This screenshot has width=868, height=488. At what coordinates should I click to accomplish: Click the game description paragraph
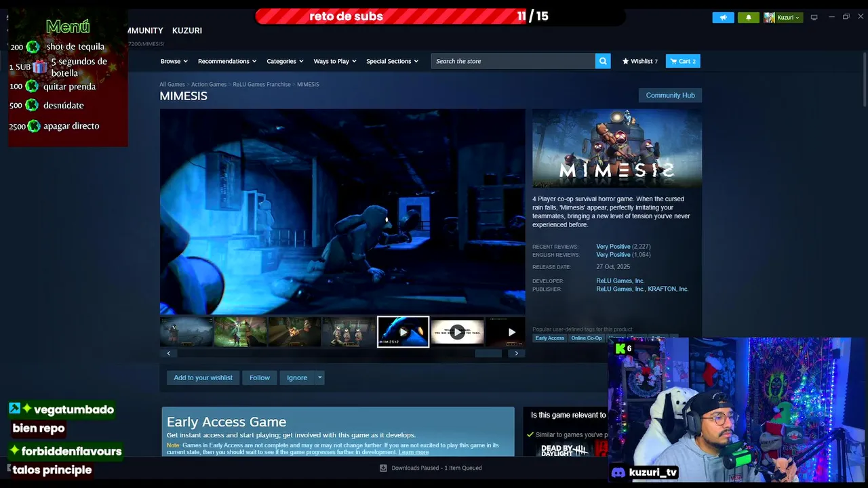(612, 211)
